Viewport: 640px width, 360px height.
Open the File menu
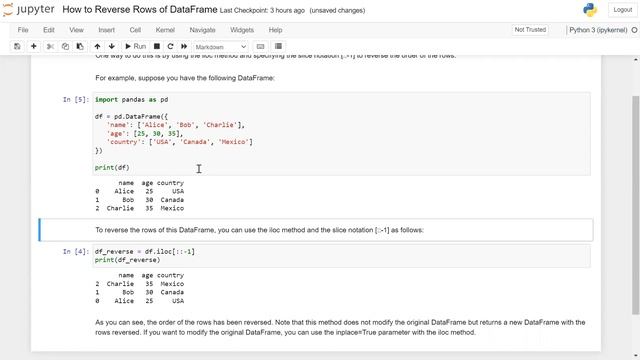click(23, 30)
